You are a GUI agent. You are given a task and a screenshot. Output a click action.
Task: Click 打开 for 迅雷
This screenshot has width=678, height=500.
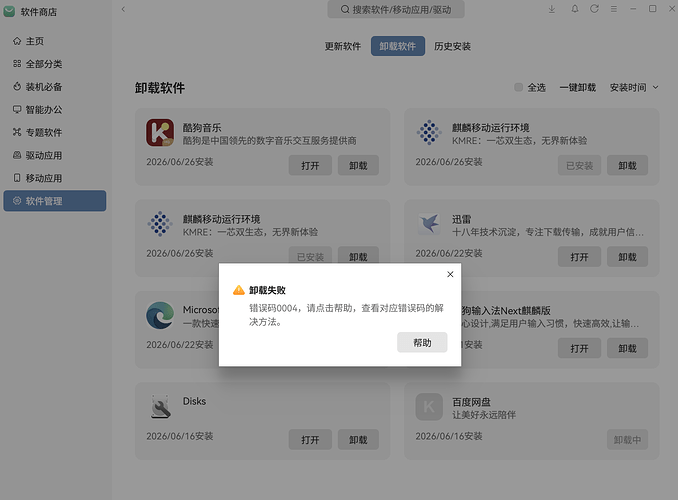(579, 256)
